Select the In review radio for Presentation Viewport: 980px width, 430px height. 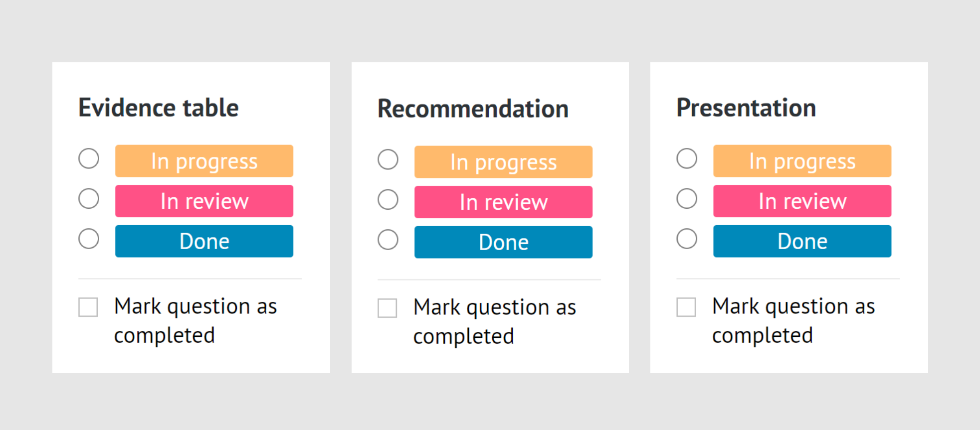[687, 198]
